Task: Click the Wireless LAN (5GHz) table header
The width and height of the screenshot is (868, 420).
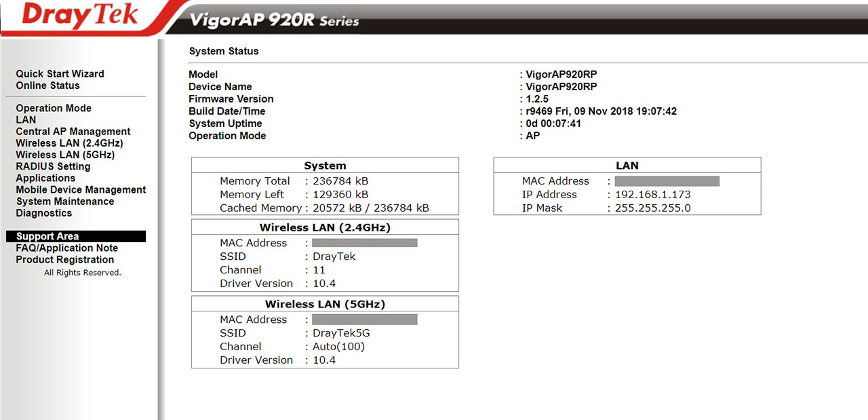Action: (x=325, y=304)
